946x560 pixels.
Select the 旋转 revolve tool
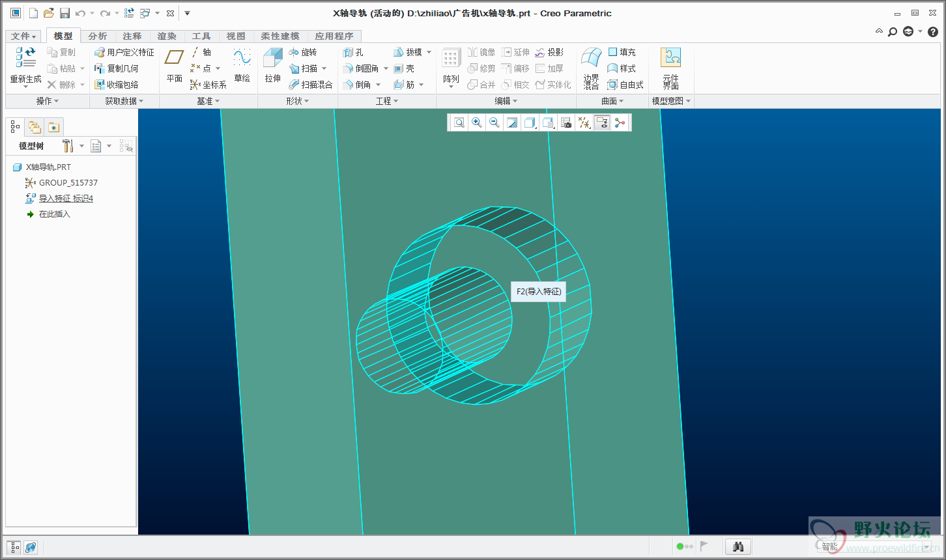303,52
